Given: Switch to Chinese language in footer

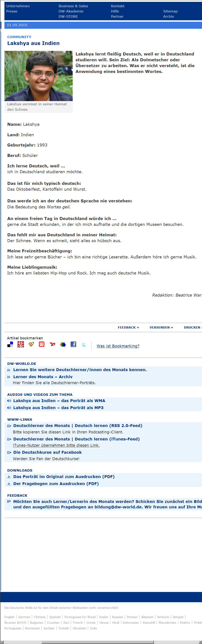Looking at the screenshot, I should (40, 617).
